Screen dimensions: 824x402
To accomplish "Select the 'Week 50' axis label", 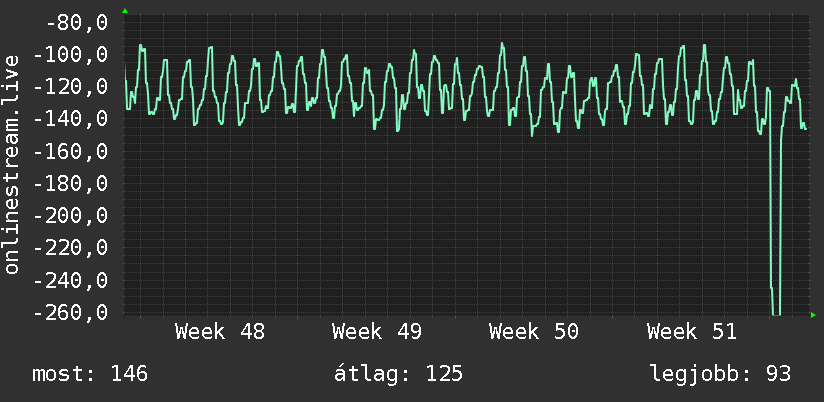I will click(x=534, y=332).
